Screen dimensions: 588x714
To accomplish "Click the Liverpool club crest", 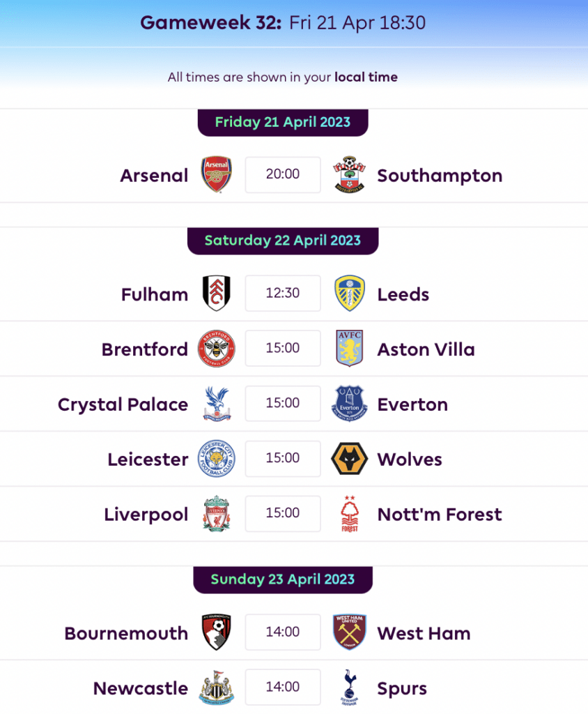I will tap(217, 514).
